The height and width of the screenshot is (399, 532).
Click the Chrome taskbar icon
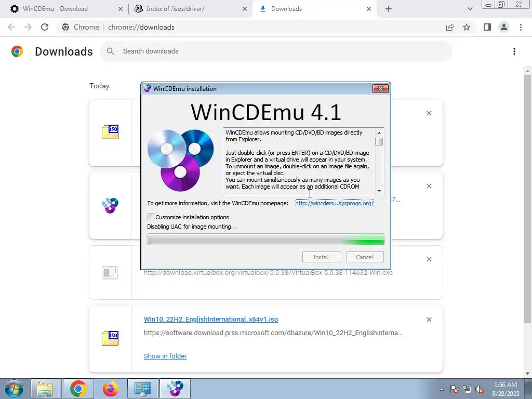78,389
